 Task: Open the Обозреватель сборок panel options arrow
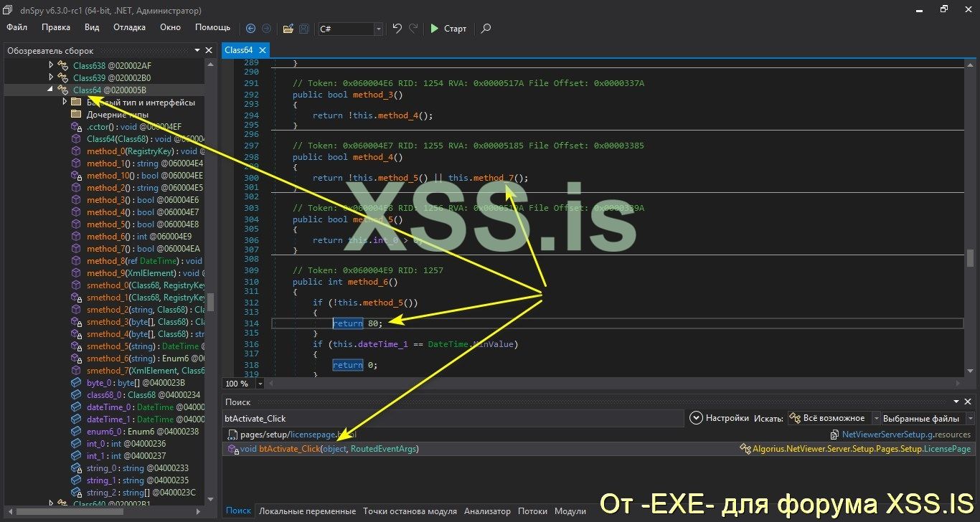(x=198, y=51)
